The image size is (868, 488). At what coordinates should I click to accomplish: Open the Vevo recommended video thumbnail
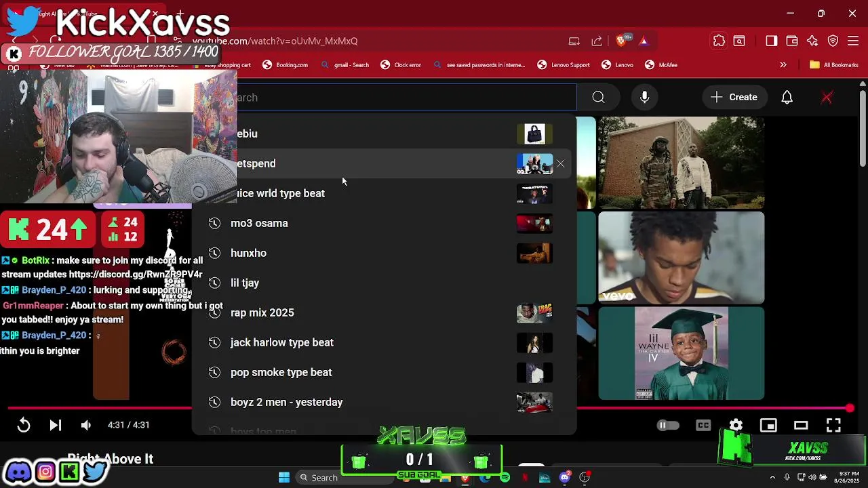click(x=681, y=258)
